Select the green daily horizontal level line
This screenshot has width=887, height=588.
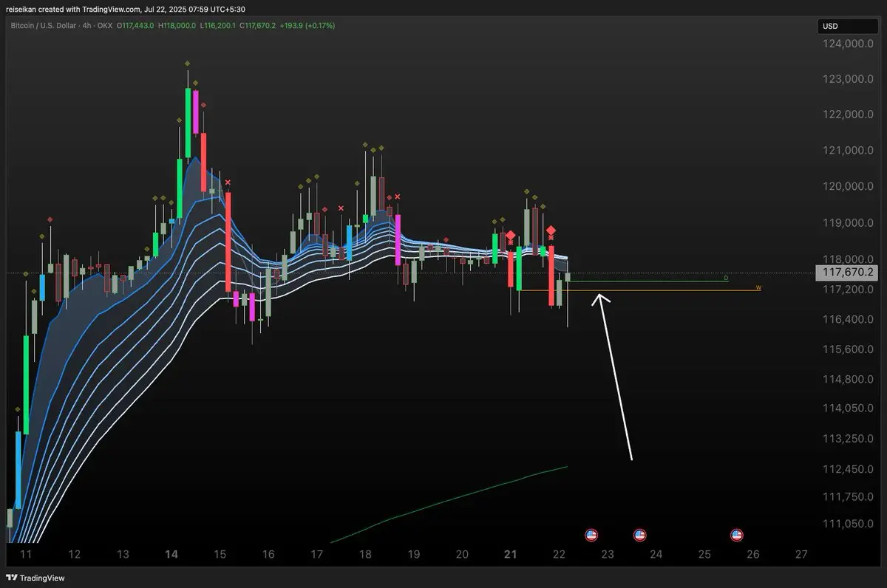(x=649, y=281)
